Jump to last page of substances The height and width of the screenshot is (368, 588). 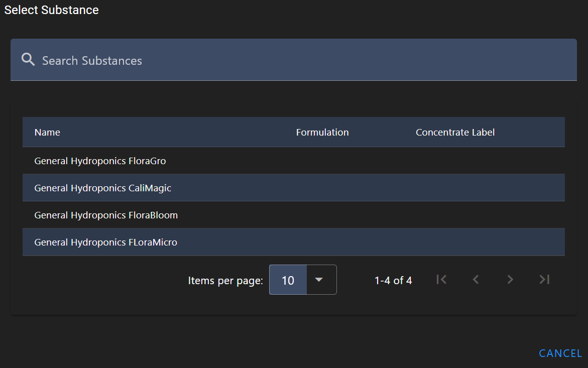click(x=544, y=280)
